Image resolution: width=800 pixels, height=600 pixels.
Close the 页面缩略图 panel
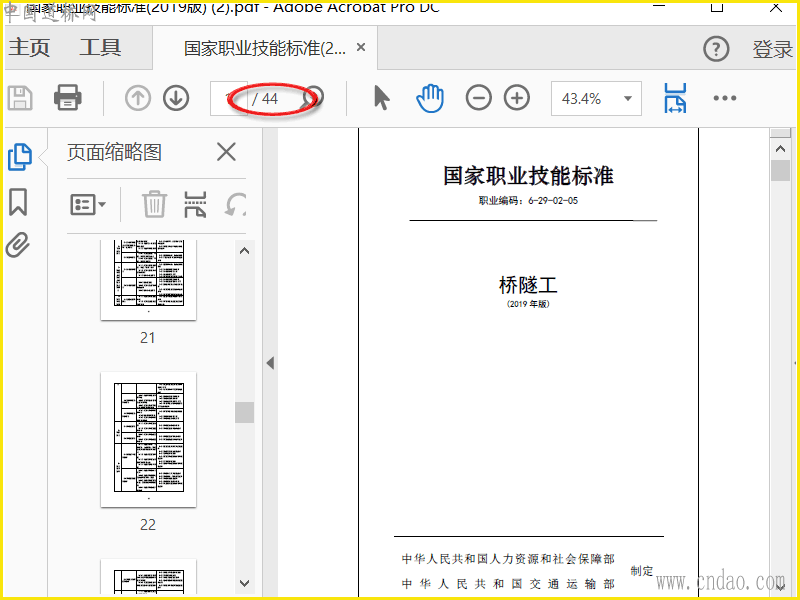pyautogui.click(x=226, y=152)
